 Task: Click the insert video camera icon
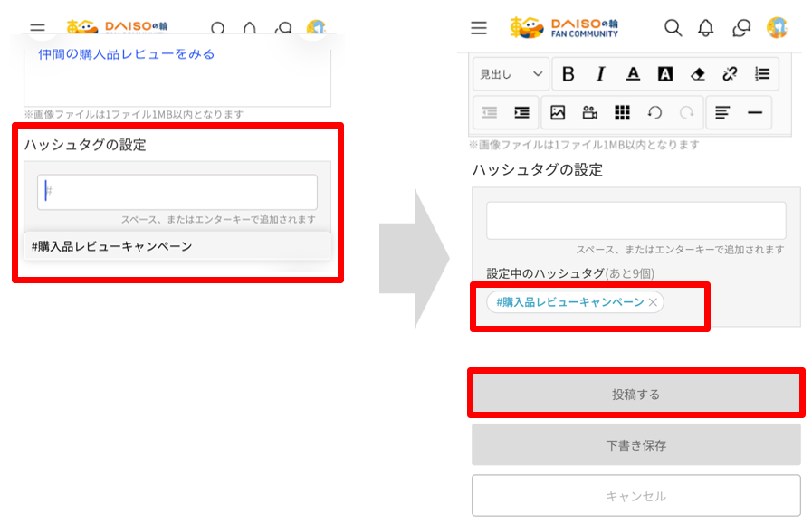[x=590, y=112]
